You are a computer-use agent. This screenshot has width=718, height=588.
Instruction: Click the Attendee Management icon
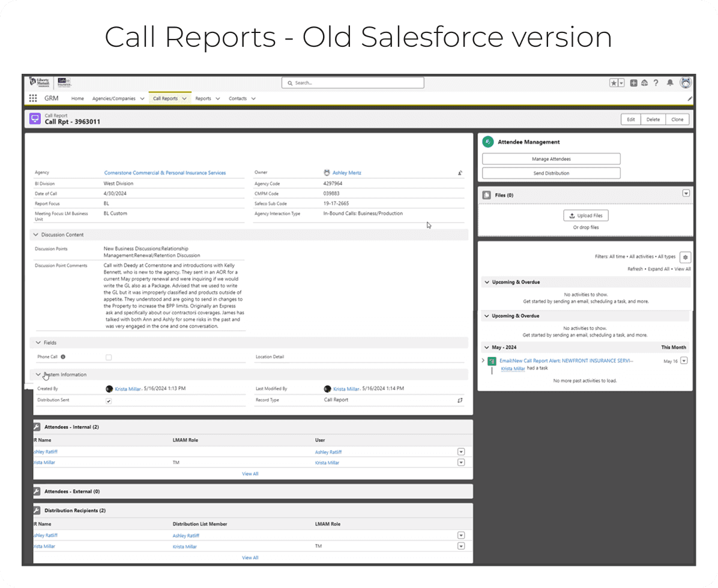[488, 142]
